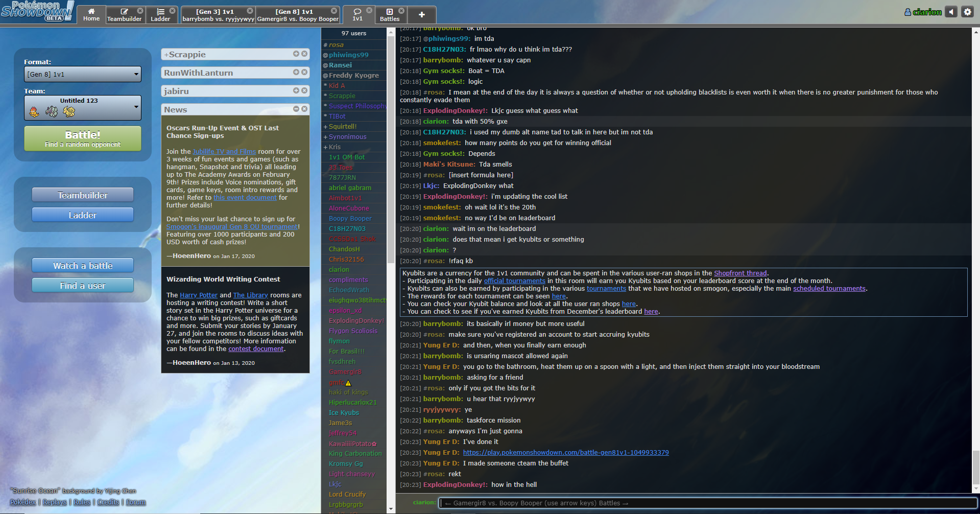Click the Find a user button
Screen dimensions: 980x514
[83, 285]
